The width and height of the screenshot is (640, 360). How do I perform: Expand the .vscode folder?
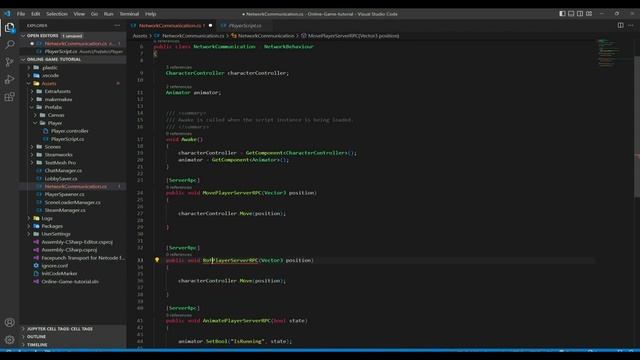click(x=50, y=76)
